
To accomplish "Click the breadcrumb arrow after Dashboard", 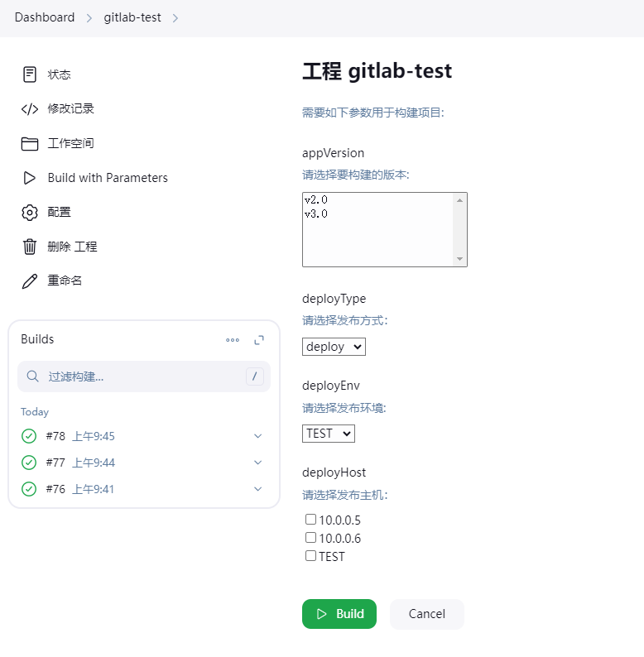I will 89,18.
